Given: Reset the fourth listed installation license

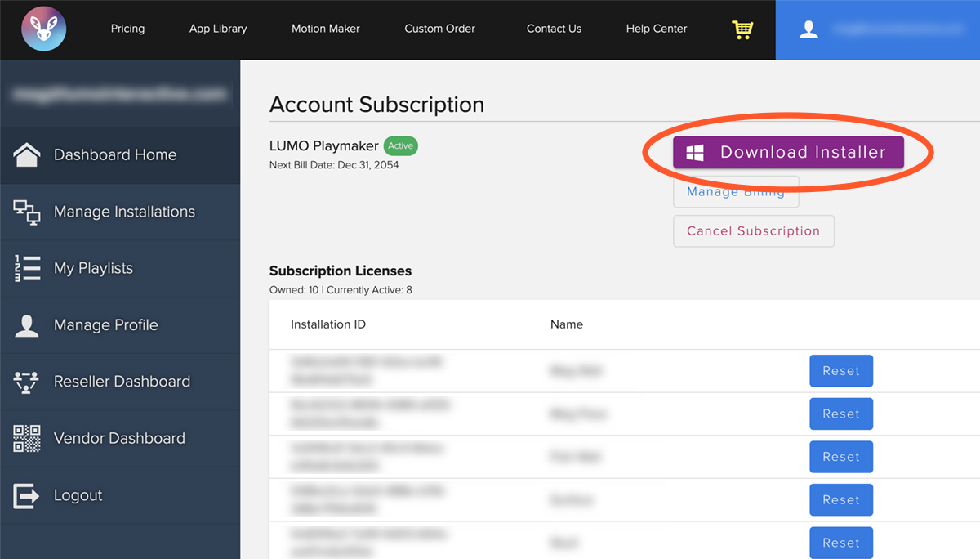Looking at the screenshot, I should [x=841, y=499].
